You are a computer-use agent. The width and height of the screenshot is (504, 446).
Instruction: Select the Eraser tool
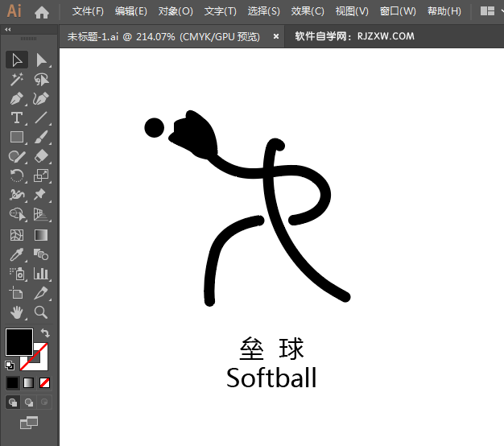pyautogui.click(x=42, y=156)
